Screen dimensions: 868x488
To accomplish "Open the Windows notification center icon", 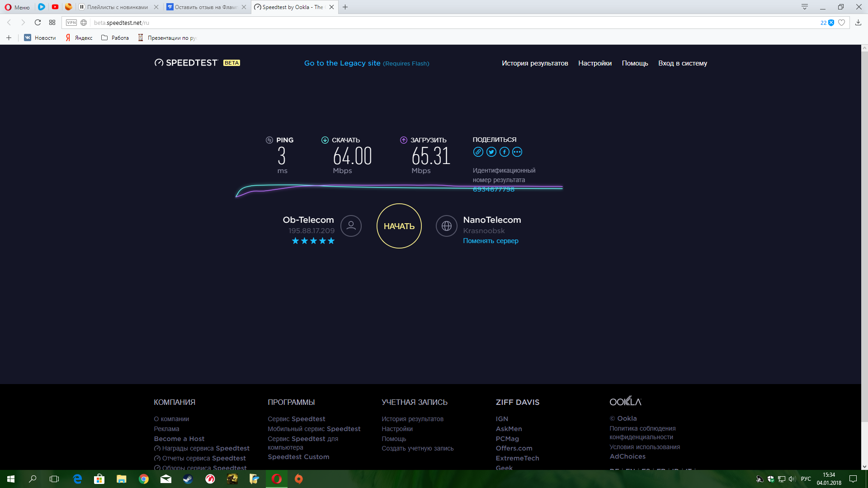I will (x=853, y=479).
